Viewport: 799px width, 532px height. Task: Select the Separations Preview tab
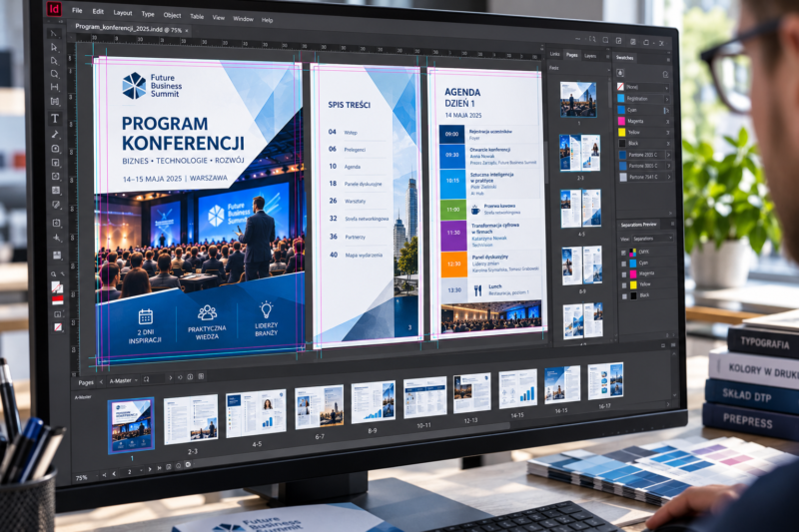coord(639,224)
